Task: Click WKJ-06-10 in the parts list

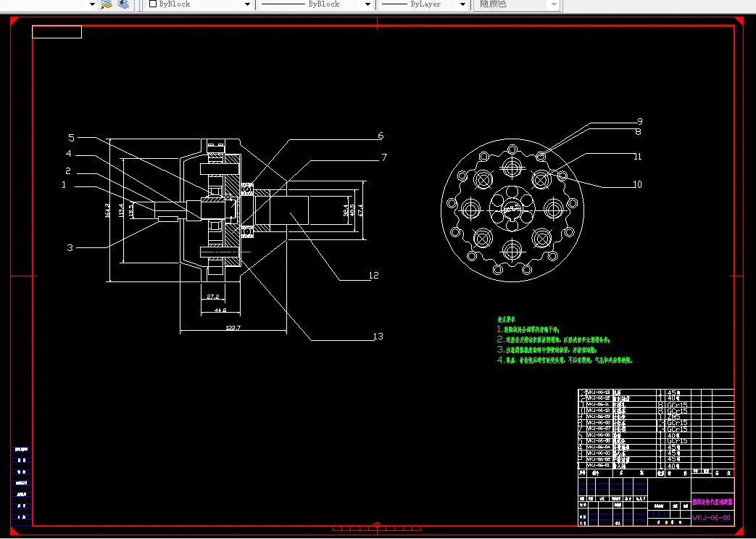Action: (598, 411)
